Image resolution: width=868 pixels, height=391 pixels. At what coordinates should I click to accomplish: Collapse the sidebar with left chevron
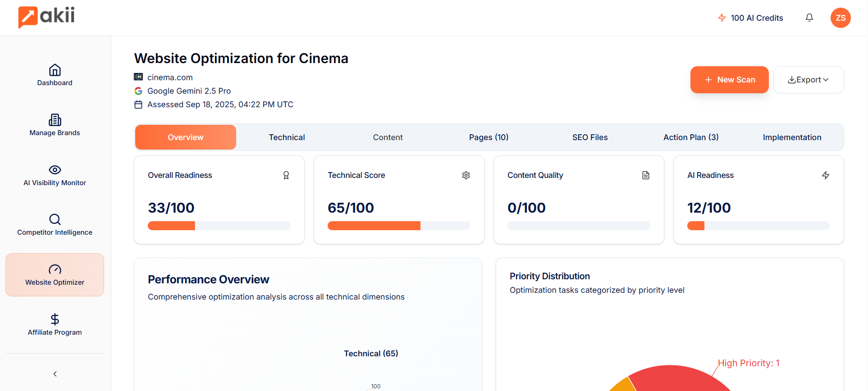(x=55, y=374)
